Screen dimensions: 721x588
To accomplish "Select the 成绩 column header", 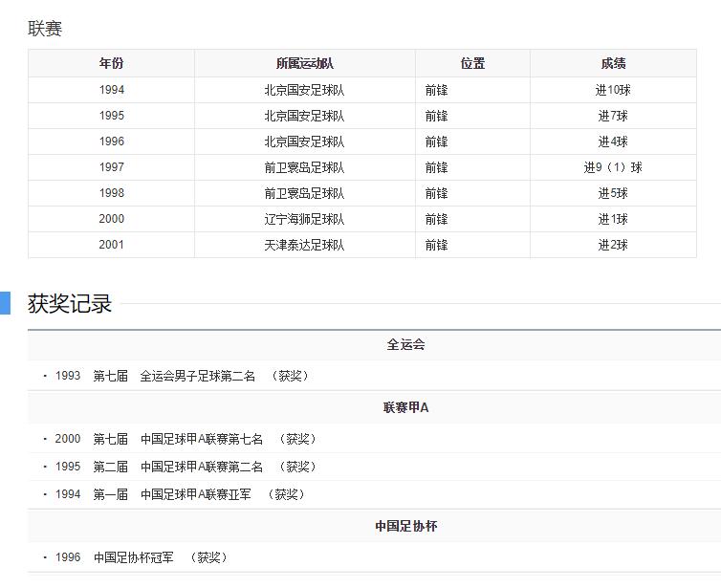I will 613,63.
